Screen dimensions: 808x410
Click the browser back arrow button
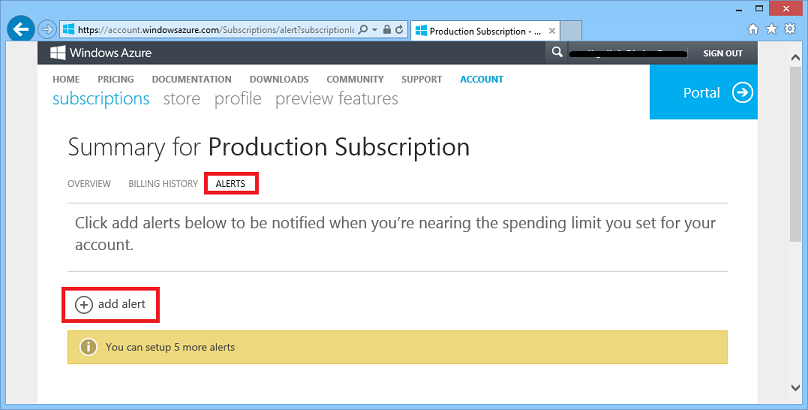point(21,29)
